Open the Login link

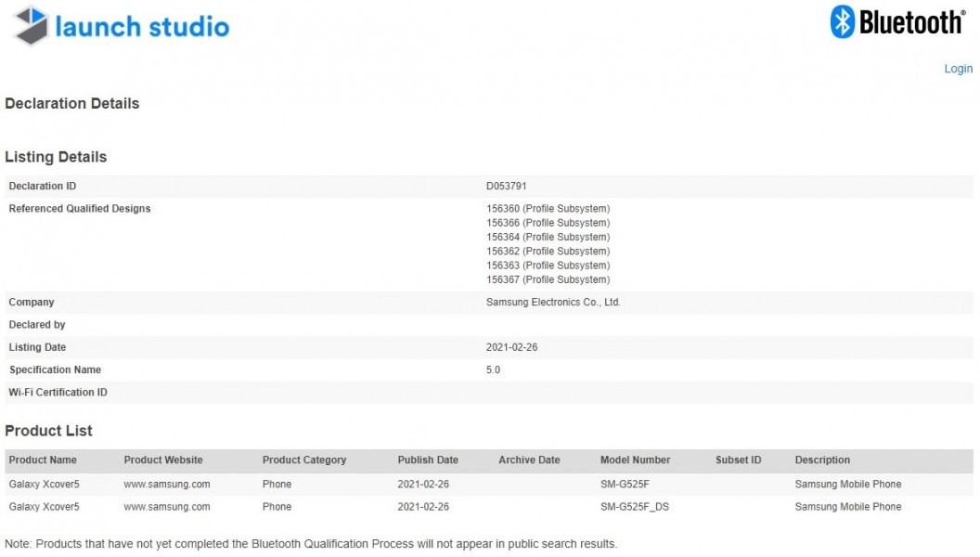(x=958, y=69)
